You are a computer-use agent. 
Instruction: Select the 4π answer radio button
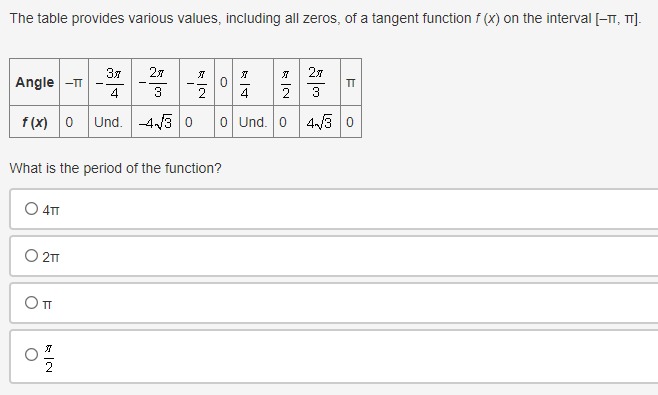point(31,209)
